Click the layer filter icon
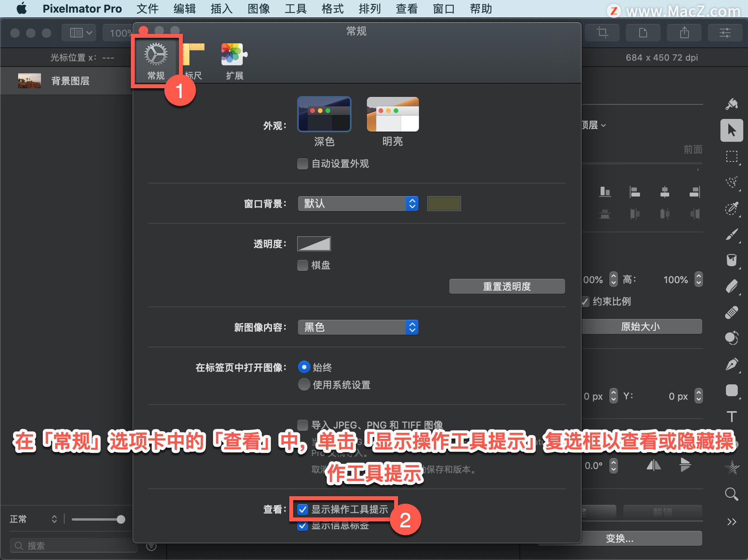 click(151, 546)
